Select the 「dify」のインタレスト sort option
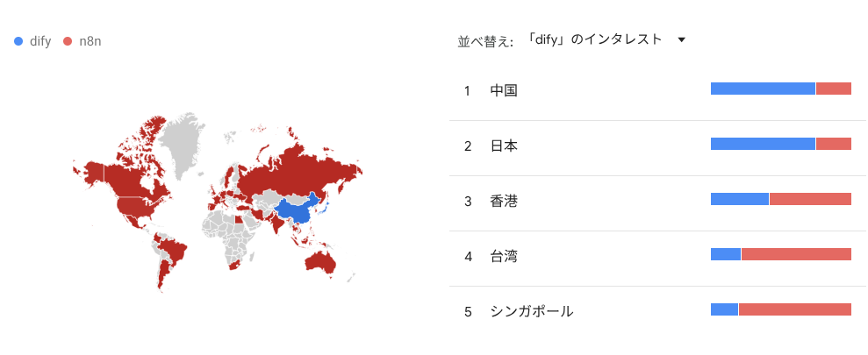Screen dimensions: 868x355 [x=594, y=39]
